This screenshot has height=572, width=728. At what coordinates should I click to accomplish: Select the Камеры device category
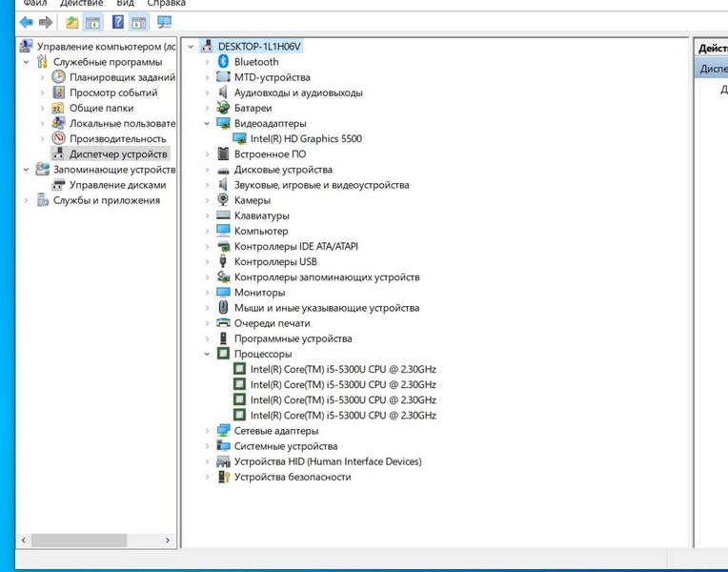point(252,200)
